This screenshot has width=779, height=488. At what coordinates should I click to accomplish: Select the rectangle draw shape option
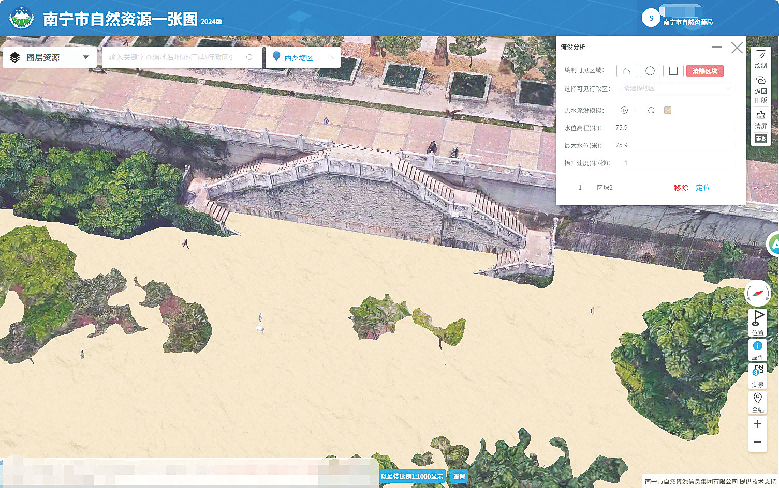point(674,71)
